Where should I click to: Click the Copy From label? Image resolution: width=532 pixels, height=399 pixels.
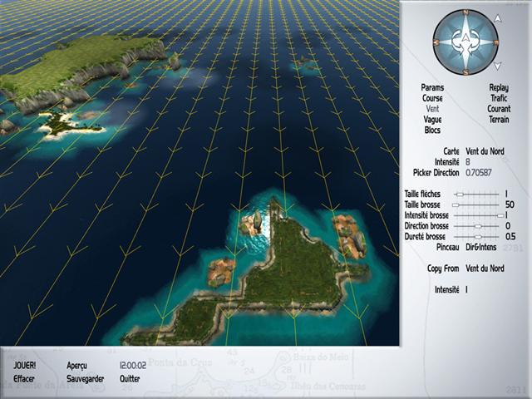(x=443, y=268)
